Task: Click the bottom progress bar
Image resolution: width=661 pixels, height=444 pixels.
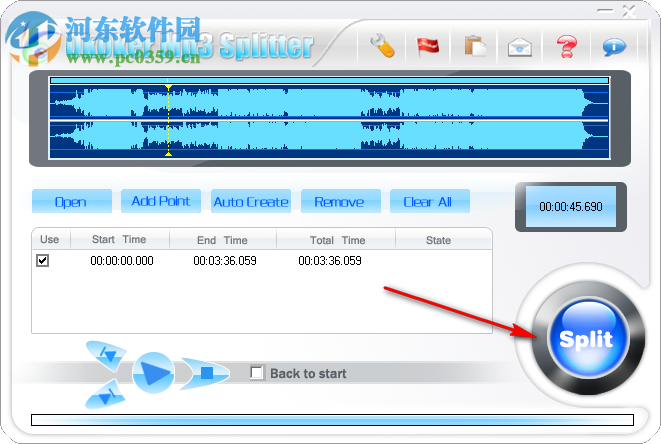Action: [x=332, y=420]
